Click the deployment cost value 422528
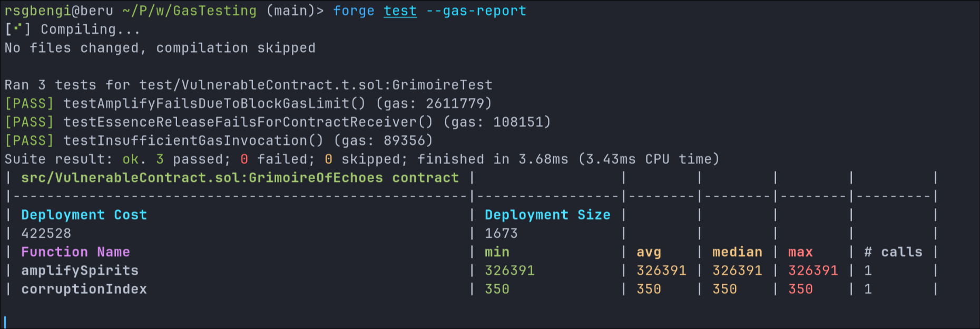 coord(46,234)
